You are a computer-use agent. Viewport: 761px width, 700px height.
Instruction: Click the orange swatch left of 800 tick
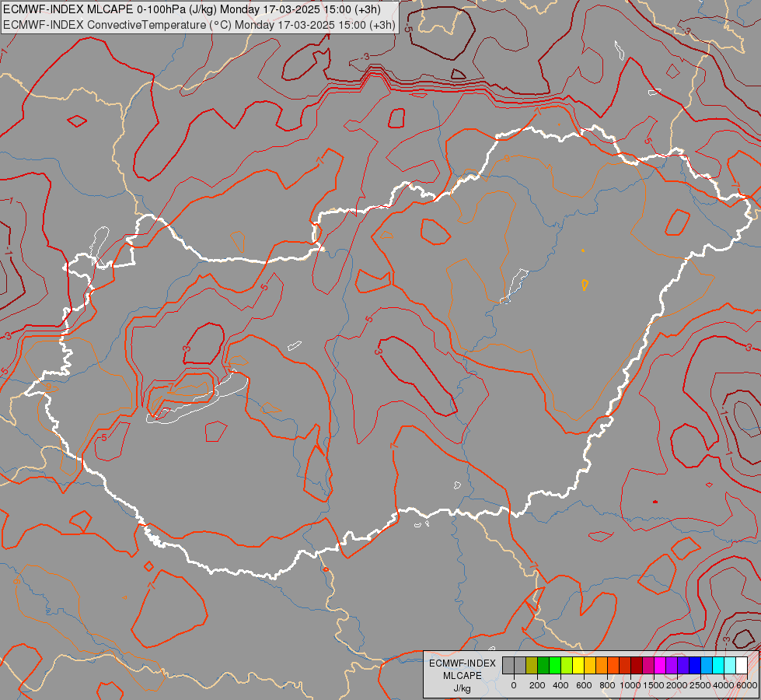(602, 666)
